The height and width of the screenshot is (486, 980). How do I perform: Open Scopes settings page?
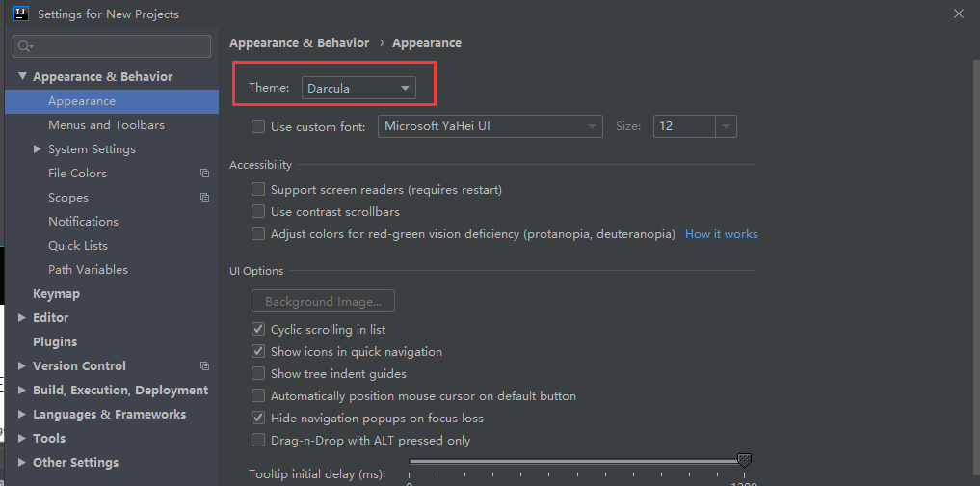[68, 197]
